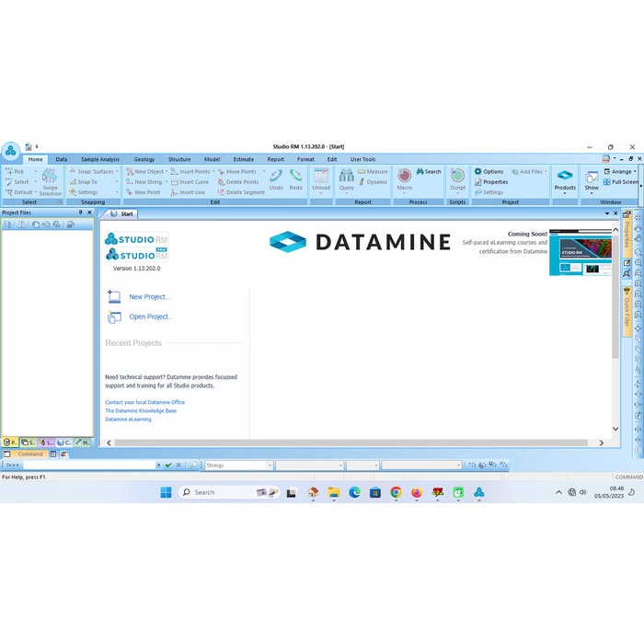Choose the Default selection mode icon

point(9,191)
